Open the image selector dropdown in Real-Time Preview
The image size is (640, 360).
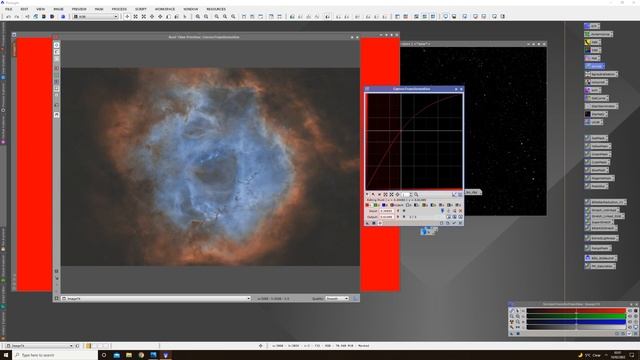pyautogui.click(x=156, y=299)
